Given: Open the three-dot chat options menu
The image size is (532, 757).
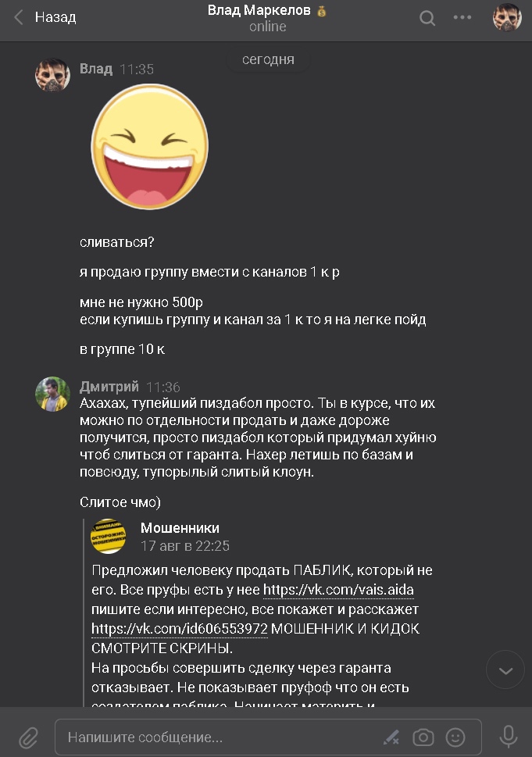Looking at the screenshot, I should 462,17.
